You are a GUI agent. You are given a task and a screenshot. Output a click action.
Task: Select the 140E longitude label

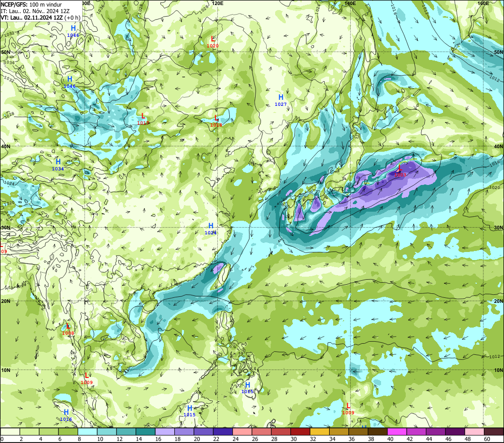coord(350,3)
